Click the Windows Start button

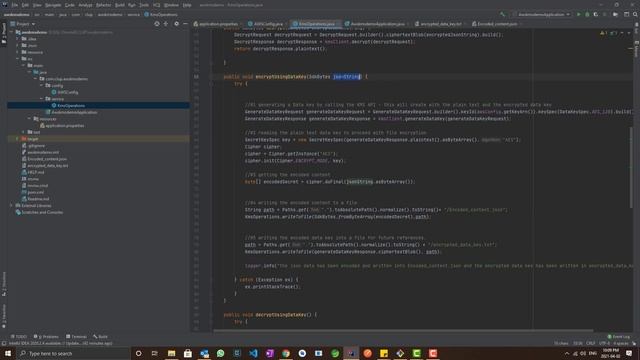tap(8, 353)
